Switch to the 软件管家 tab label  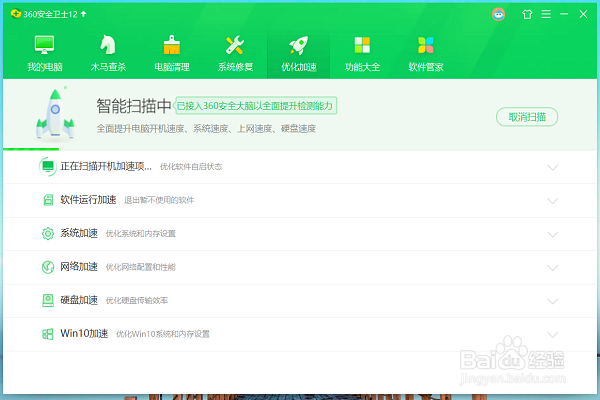click(x=426, y=67)
